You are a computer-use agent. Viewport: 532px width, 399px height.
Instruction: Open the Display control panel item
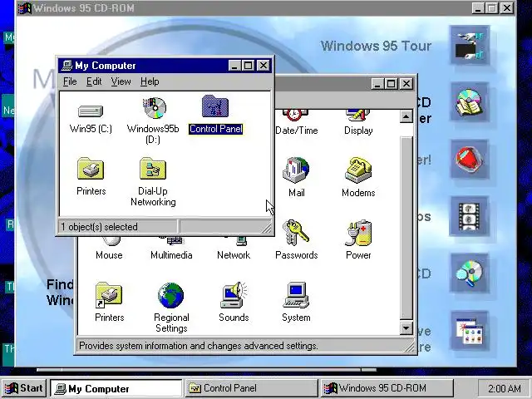(358, 122)
